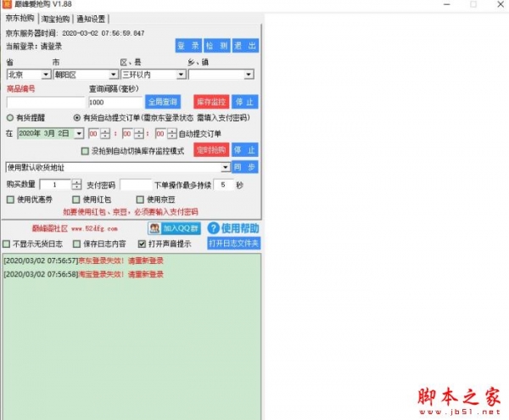This screenshot has width=509, height=420.
Task: Close the 巅峰爱抢购 window
Action: tap(501, 4)
